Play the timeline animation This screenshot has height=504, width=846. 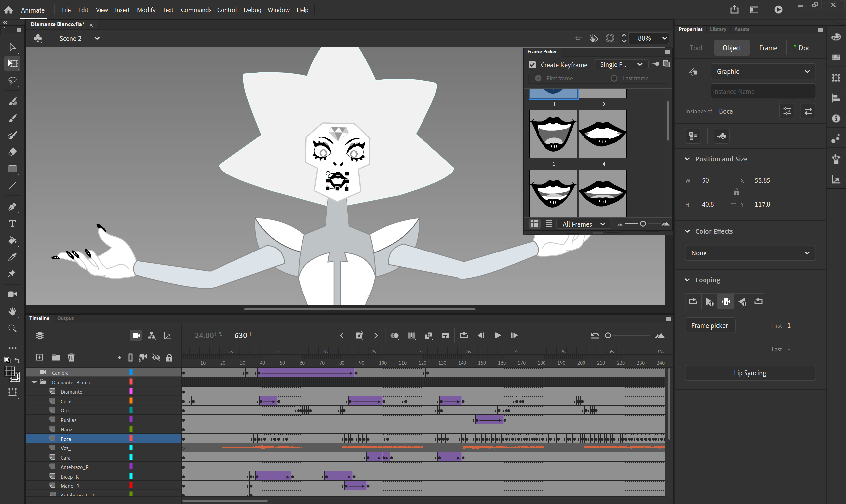(497, 335)
